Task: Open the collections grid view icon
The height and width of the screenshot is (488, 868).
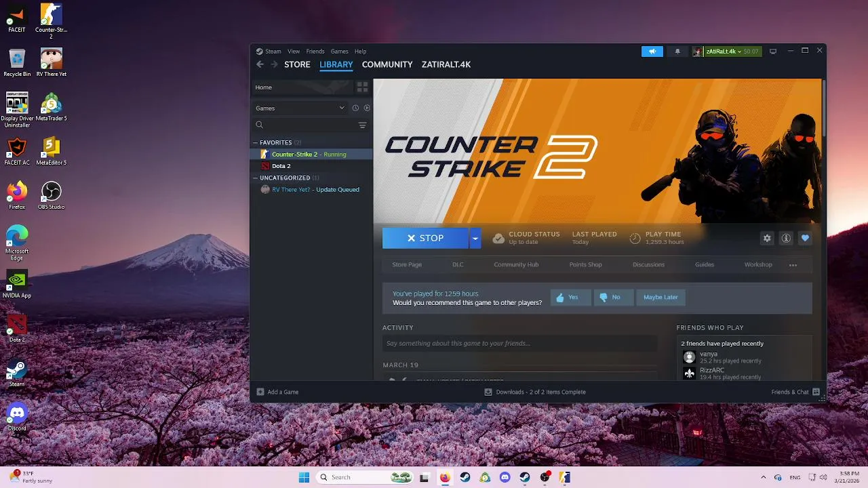Action: [x=362, y=87]
